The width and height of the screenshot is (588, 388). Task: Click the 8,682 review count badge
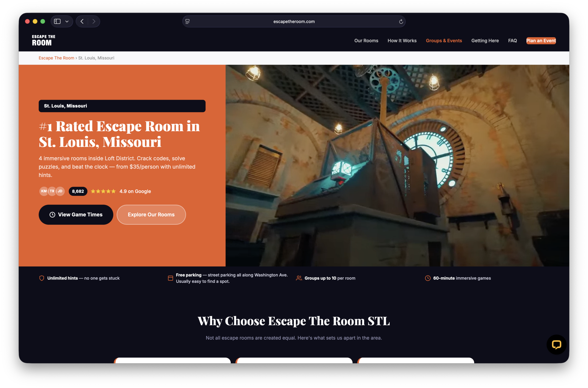click(x=78, y=191)
